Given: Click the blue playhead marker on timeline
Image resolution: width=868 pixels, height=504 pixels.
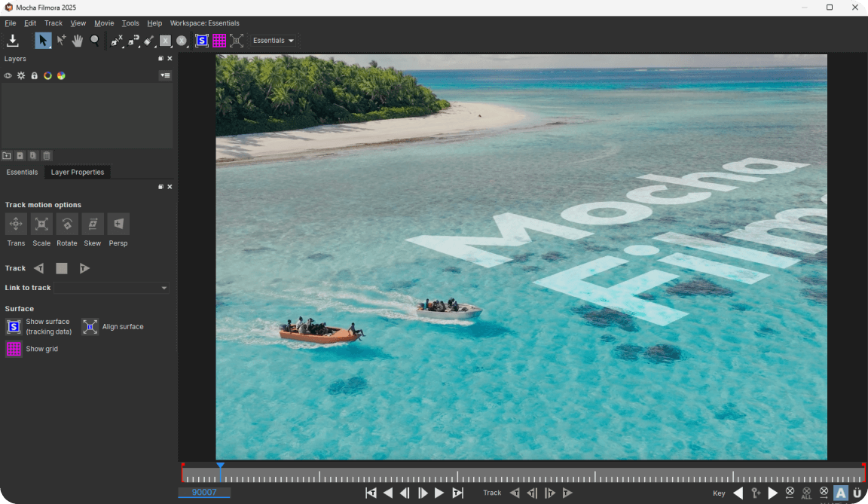Looking at the screenshot, I should [220, 466].
